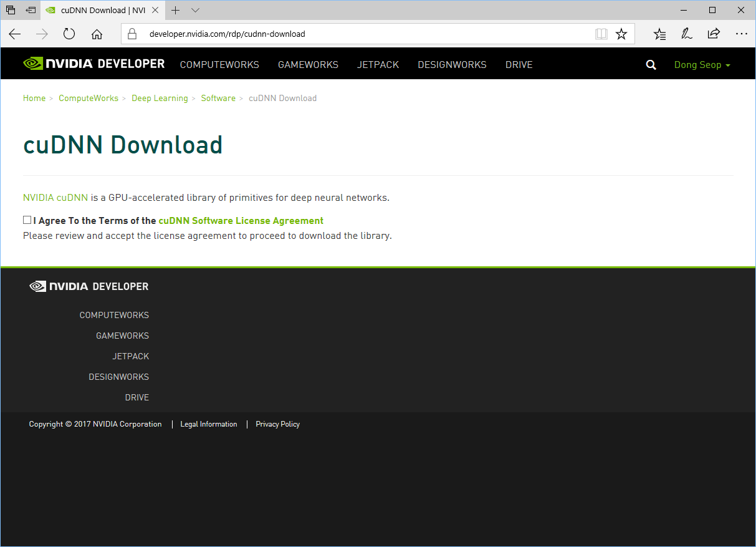Click the Share icon in toolbar
Screen dimensions: 756x547
click(x=714, y=34)
